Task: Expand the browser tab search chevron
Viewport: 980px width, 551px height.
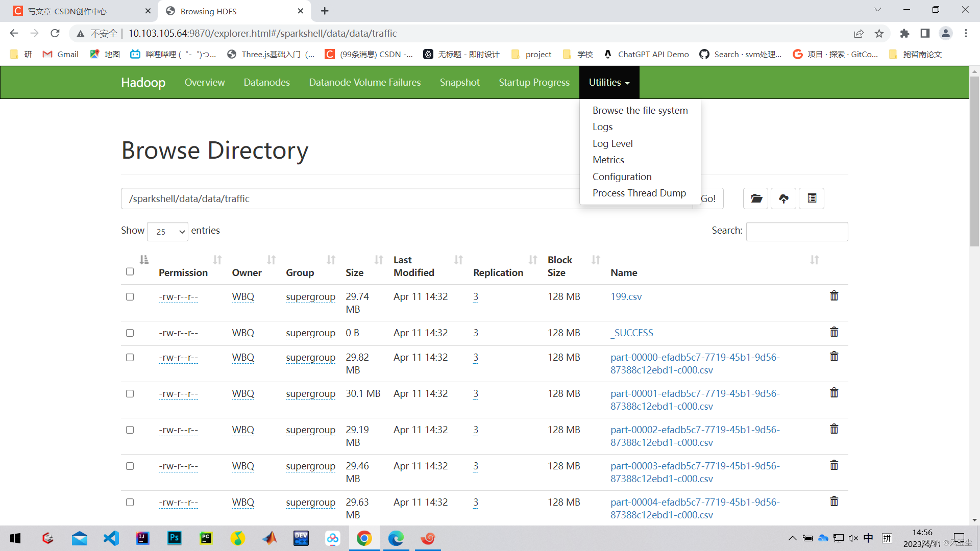Action: 877,10
